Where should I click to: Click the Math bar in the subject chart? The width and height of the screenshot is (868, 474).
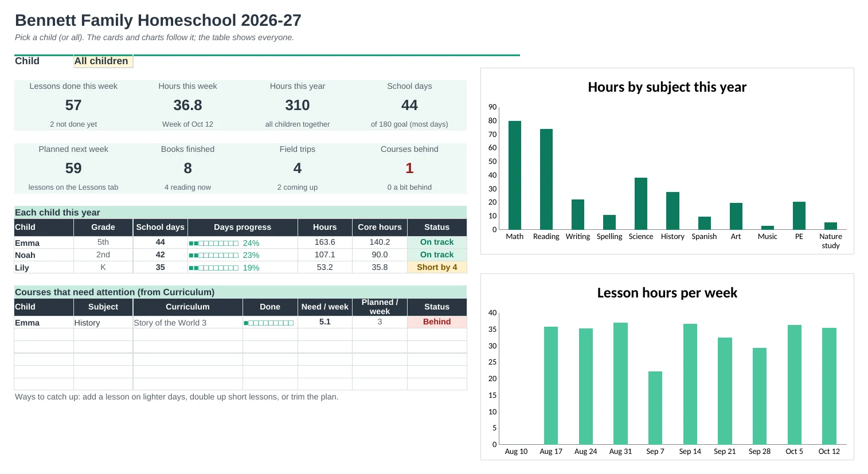(515, 175)
